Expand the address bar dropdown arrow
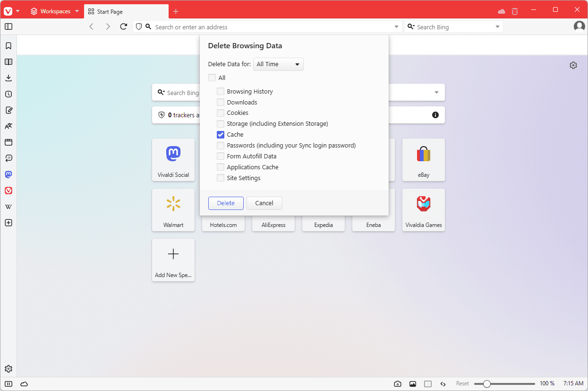Image resolution: width=588 pixels, height=391 pixels. tap(396, 27)
